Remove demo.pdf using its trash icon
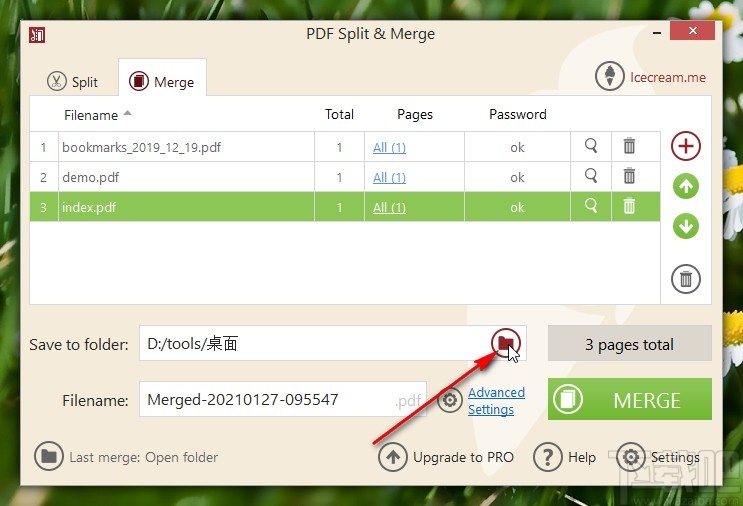The width and height of the screenshot is (743, 506). pos(629,176)
